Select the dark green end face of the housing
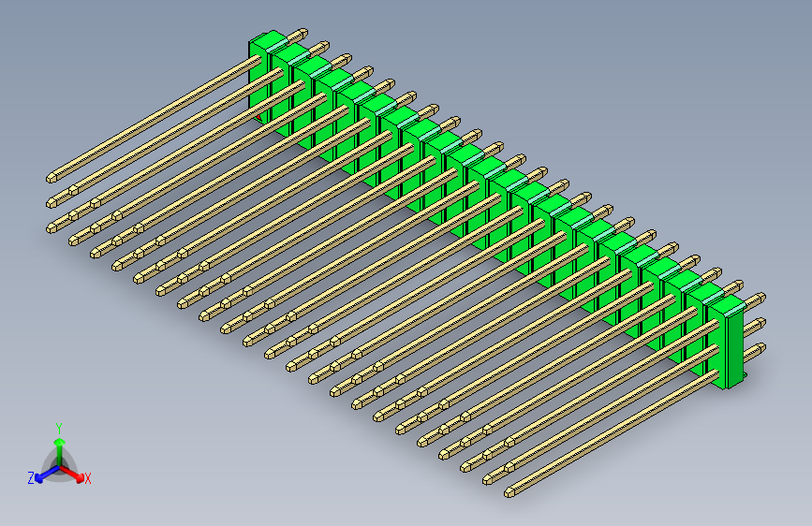 pos(735,348)
